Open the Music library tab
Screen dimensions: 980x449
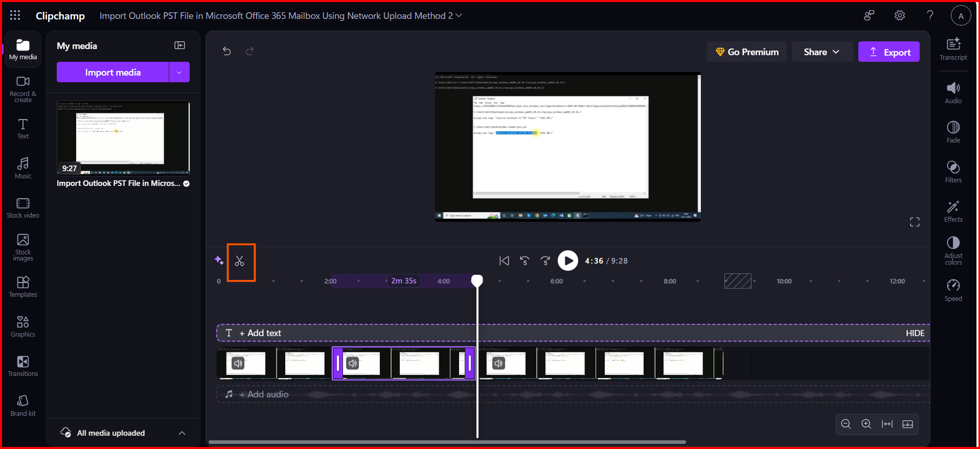point(23,168)
